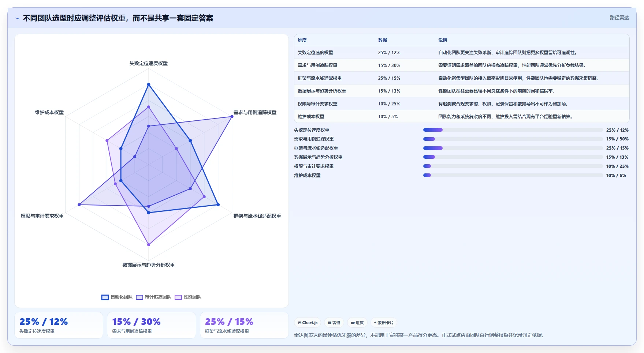Click the 10% / 25% value in the table
This screenshot has height=353, width=644.
pyautogui.click(x=389, y=104)
